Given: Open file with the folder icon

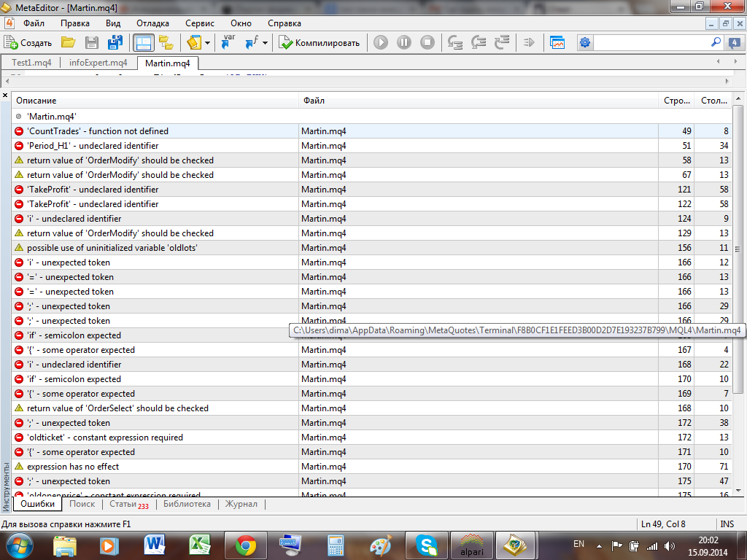Looking at the screenshot, I should click(x=68, y=43).
